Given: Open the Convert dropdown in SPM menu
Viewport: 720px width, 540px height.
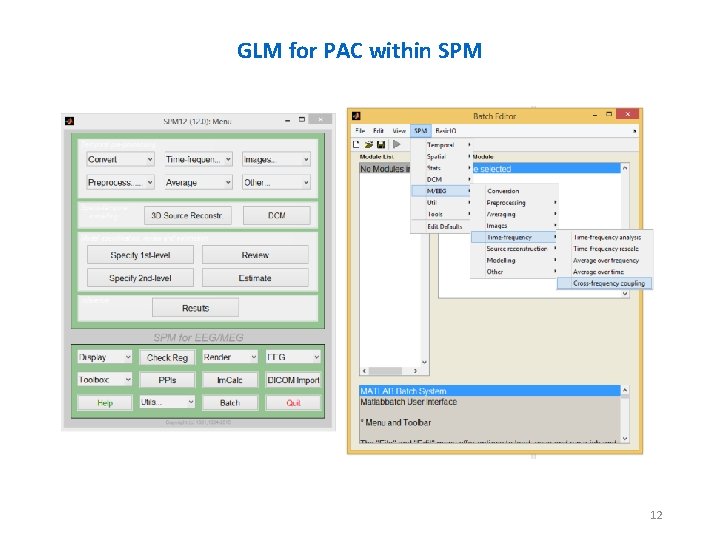Looking at the screenshot, I should (120, 159).
